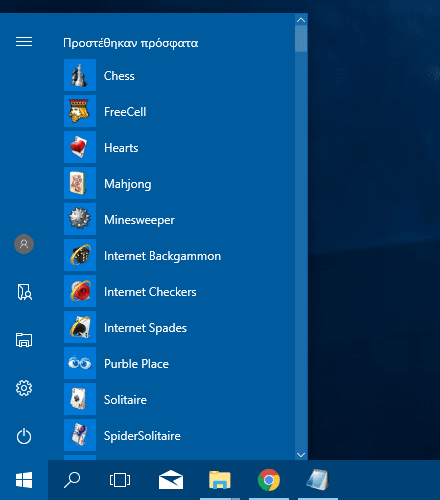Open Settings gear in Start sidebar
Screen dimensions: 440x500
point(24,388)
